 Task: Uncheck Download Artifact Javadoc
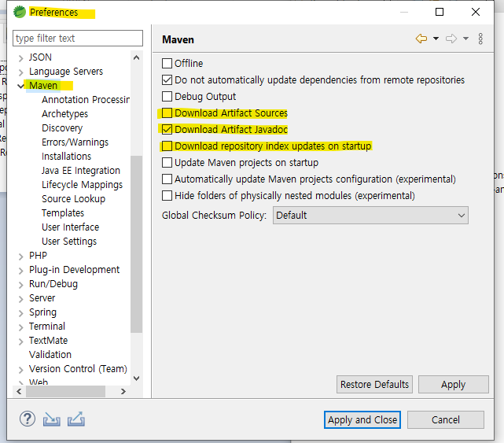pos(167,129)
